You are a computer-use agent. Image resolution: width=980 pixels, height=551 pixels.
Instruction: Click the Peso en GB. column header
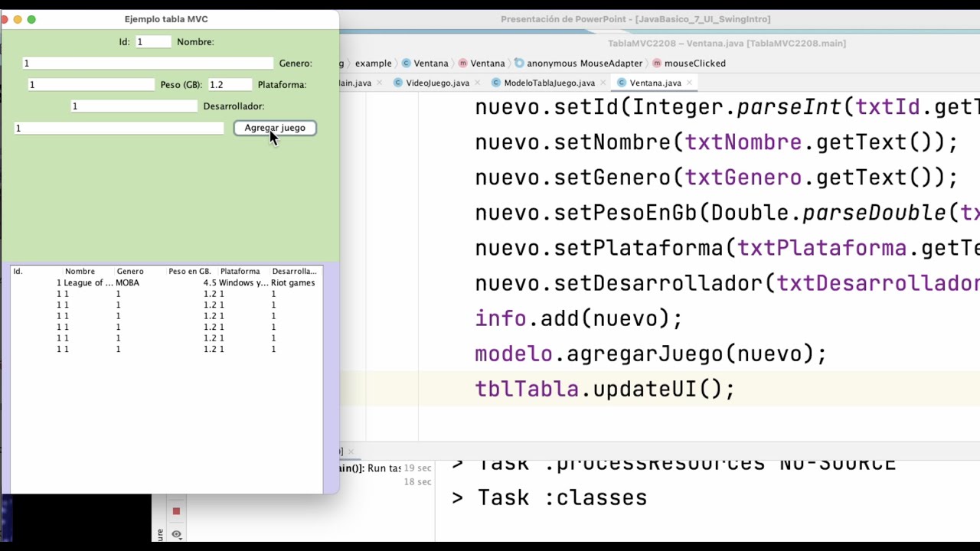point(192,271)
